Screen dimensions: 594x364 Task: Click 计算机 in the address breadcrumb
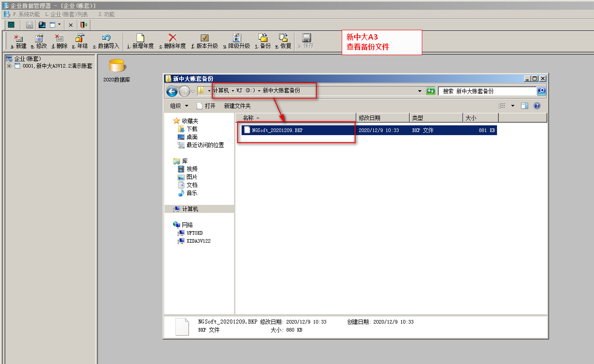221,90
